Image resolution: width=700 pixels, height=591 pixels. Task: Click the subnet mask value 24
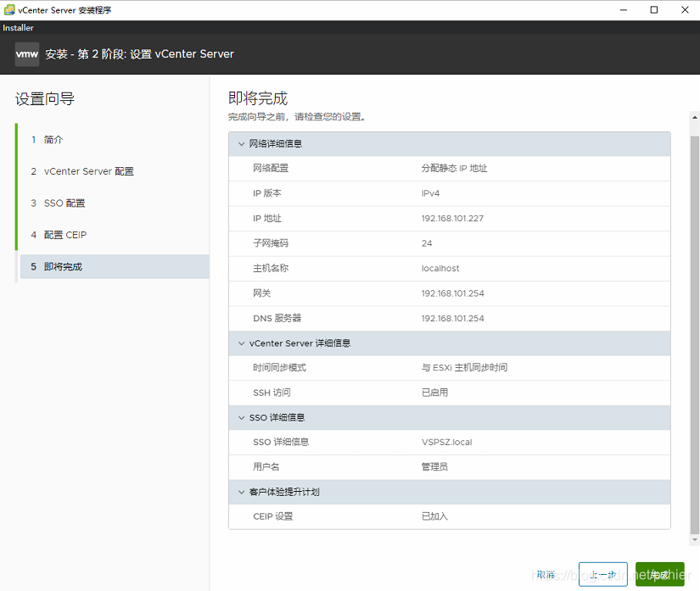(x=427, y=243)
